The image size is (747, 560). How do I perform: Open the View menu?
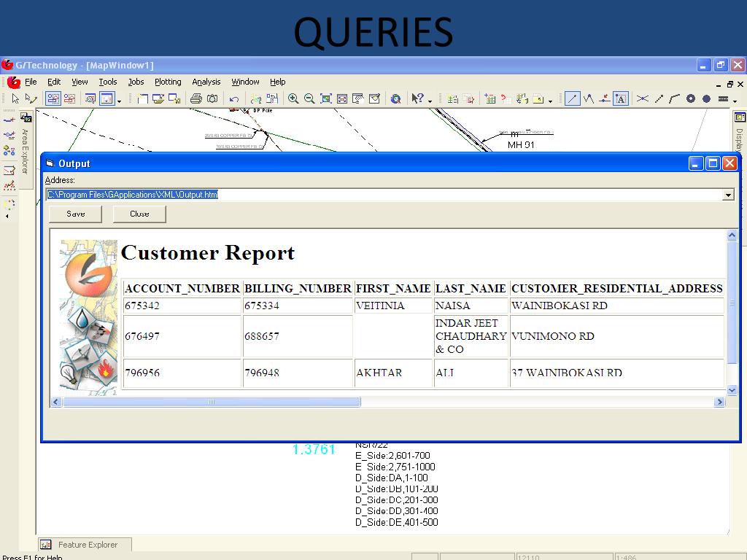80,82
